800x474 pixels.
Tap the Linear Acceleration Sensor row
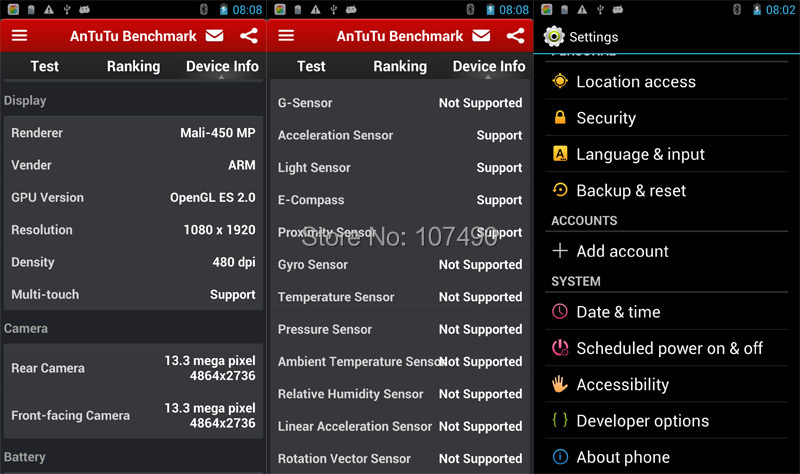(400, 426)
